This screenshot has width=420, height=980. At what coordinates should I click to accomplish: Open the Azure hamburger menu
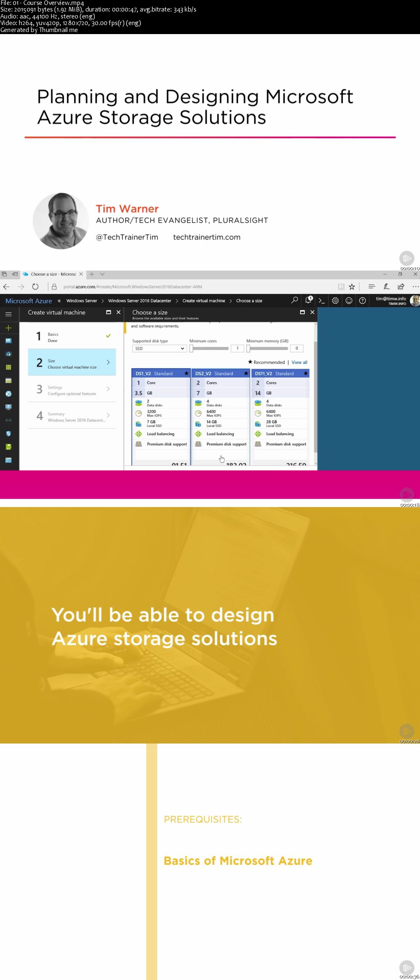pyautogui.click(x=8, y=314)
